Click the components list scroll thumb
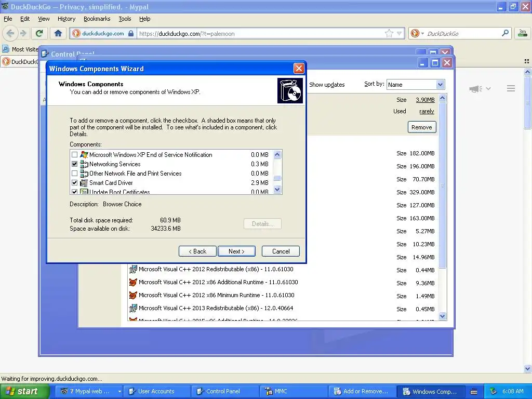532x399 pixels. (x=277, y=178)
